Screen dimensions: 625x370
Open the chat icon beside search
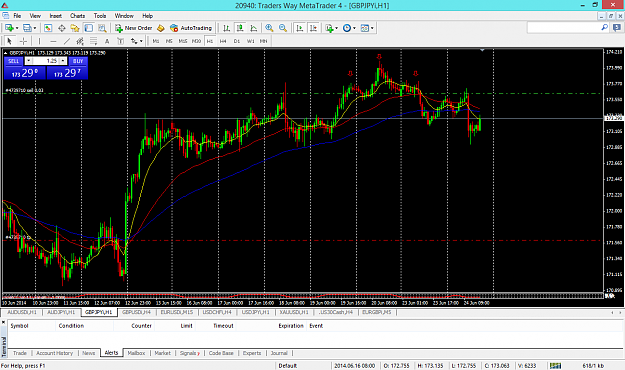pos(617,28)
